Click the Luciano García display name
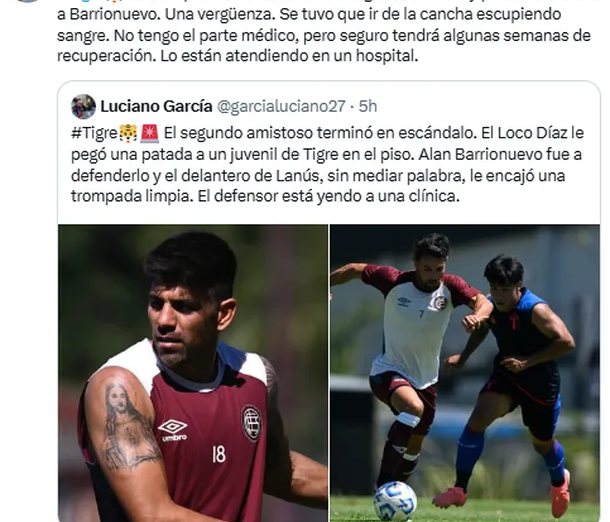Image resolution: width=610 pixels, height=522 pixels. point(156,106)
